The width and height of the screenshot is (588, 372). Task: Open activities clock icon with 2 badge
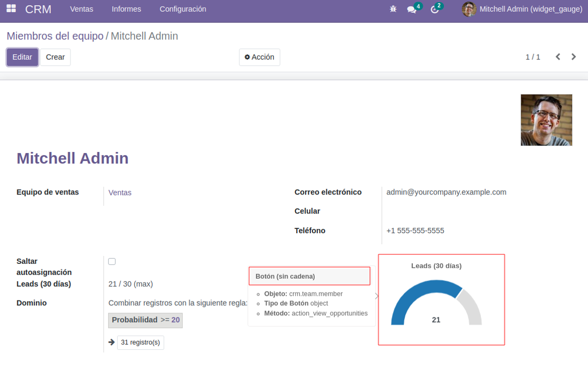[x=434, y=10]
